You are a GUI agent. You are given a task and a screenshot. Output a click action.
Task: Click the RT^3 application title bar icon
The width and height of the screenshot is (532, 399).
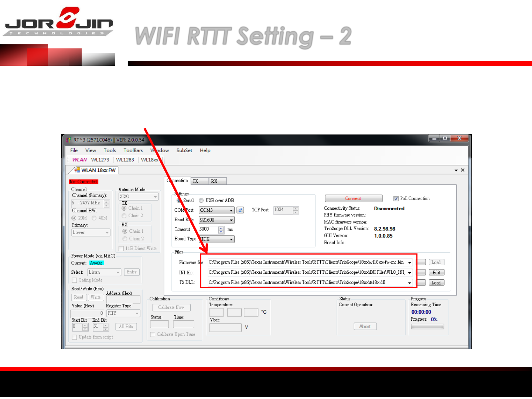(69, 140)
